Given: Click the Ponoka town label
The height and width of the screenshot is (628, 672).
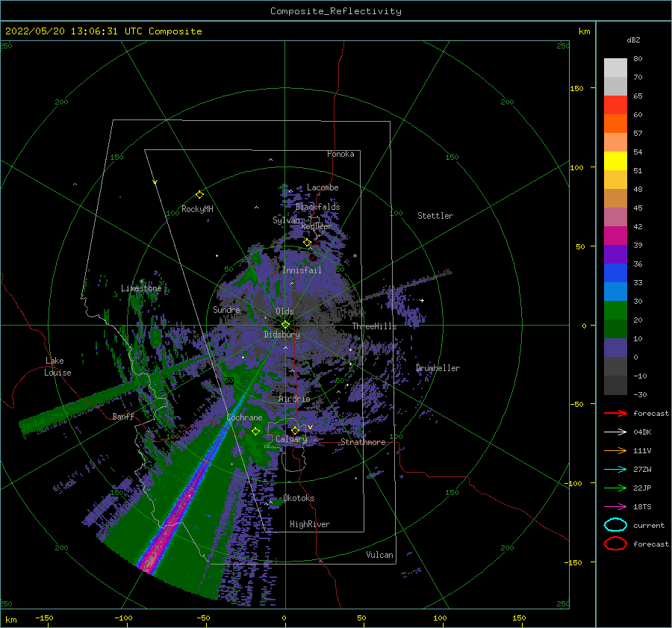Looking at the screenshot, I should pyautogui.click(x=340, y=154).
